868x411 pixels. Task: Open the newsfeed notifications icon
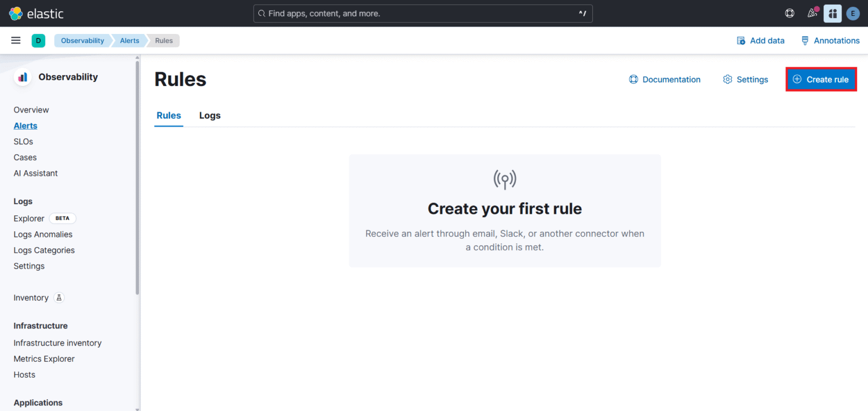click(x=812, y=13)
